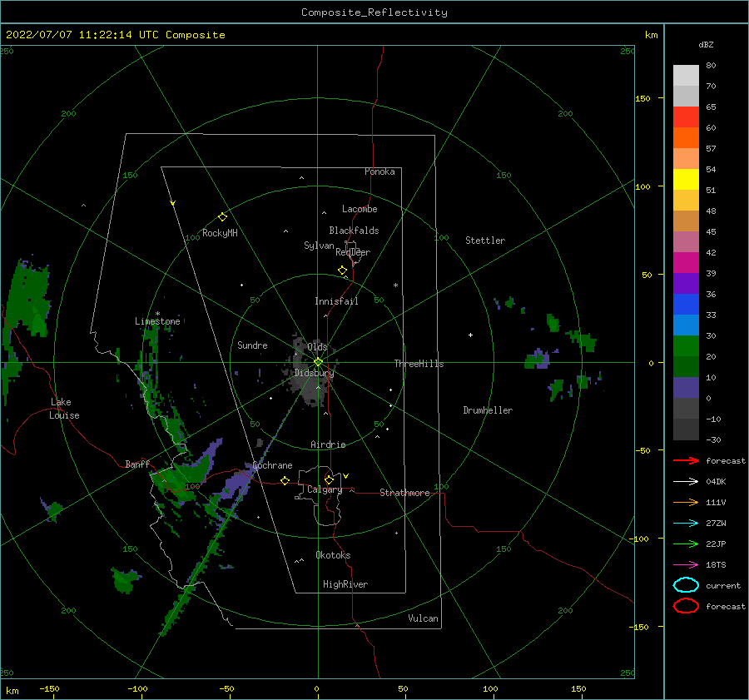Click the white asterisk above Limestone
Viewport: 749px width, 700px height.
pyautogui.click(x=157, y=314)
